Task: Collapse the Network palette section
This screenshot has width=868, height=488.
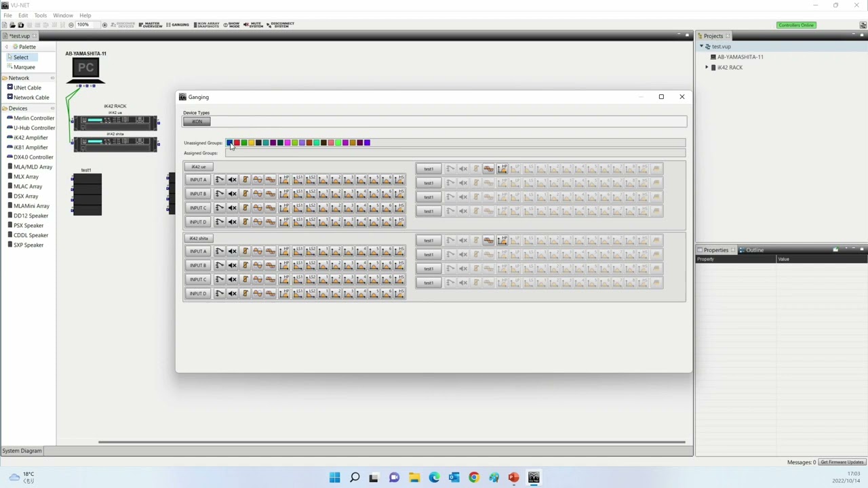Action: (52, 78)
